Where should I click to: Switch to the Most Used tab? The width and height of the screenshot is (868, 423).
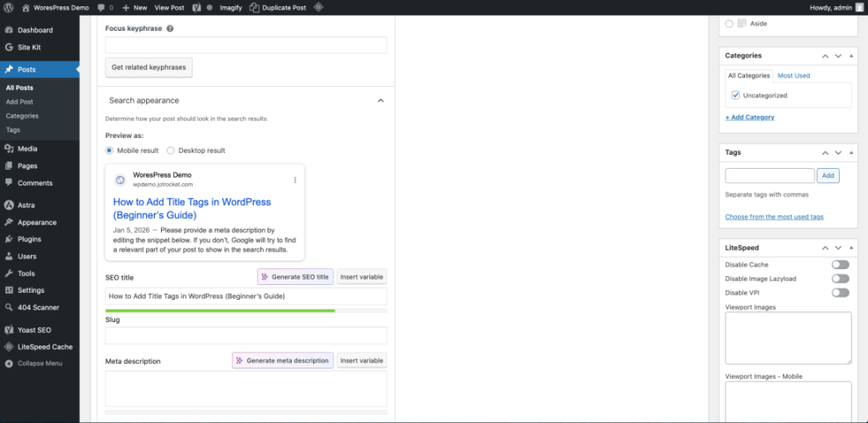794,76
